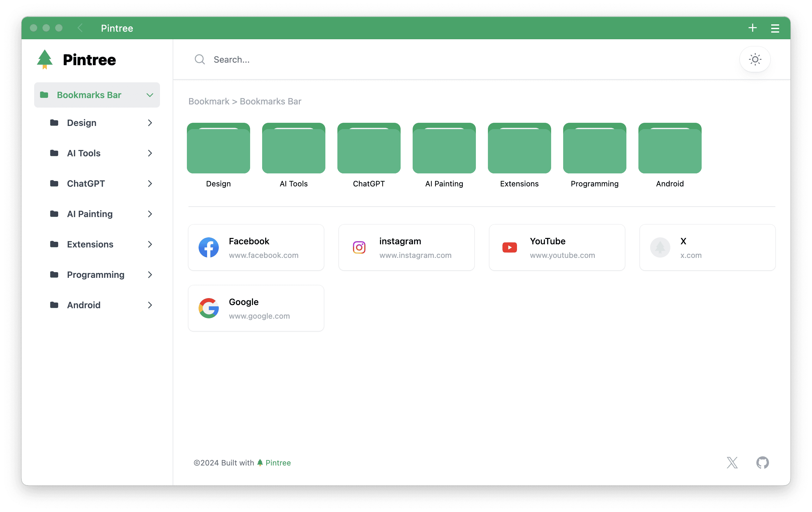
Task: Open the hamburger menu icon
Action: coord(775,28)
